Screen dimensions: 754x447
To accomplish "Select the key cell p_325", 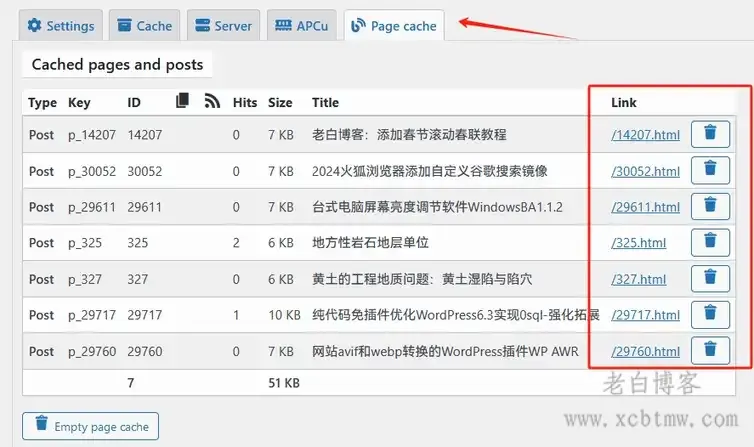I will [85, 243].
